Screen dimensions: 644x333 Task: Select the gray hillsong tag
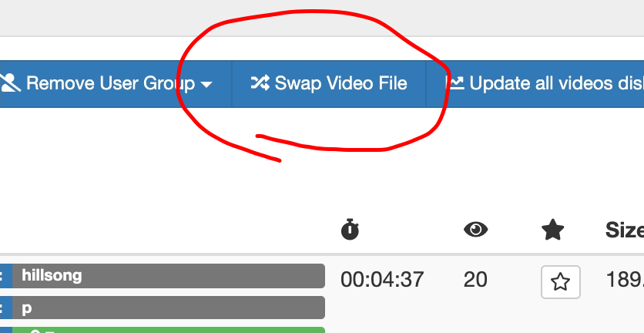[x=169, y=276]
